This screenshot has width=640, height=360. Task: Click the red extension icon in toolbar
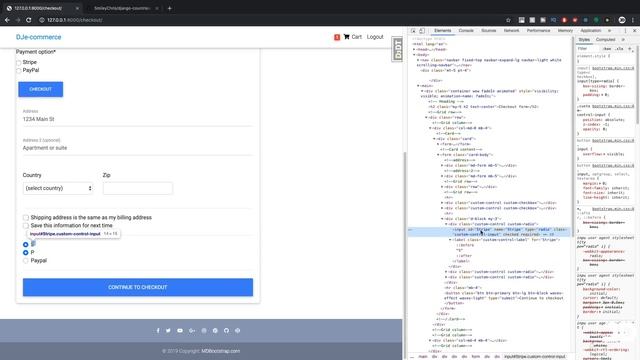(x=564, y=20)
